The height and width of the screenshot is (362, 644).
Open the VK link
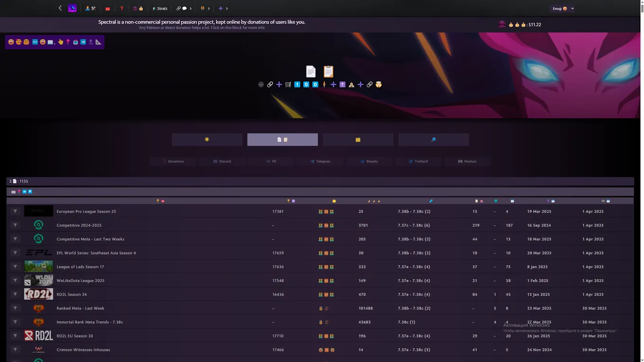pyautogui.click(x=271, y=161)
